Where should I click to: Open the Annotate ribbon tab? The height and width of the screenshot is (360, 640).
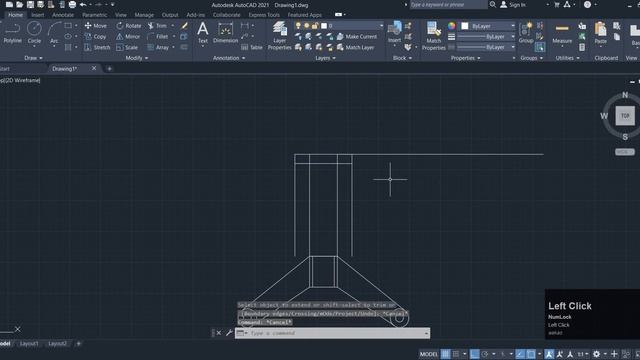63,15
